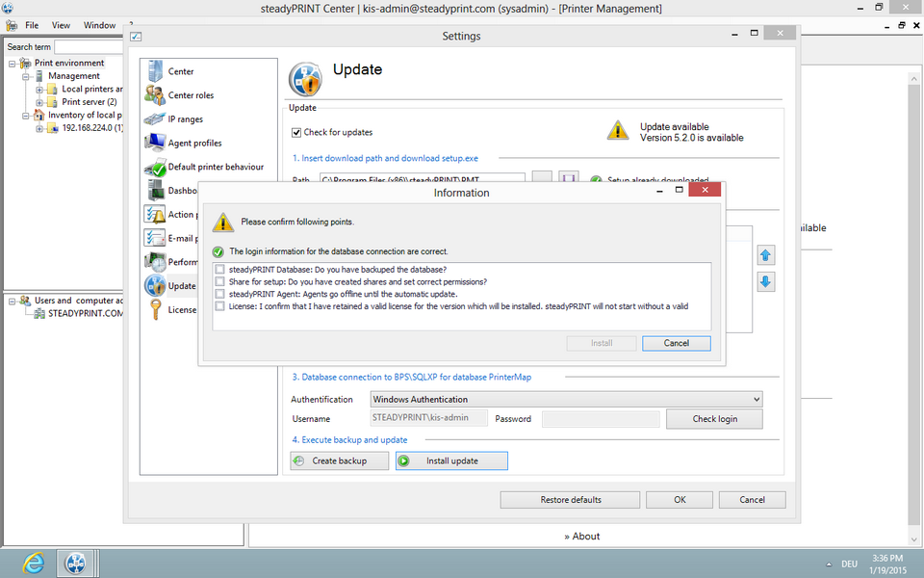Expand the Local printers tree node
Viewport: 924px width, 578px height.
click(39, 89)
